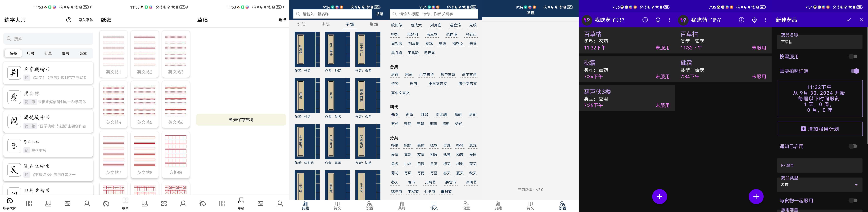868x212 pixels.
Task: Switch to the 行草 font tab
Action: 48,53
